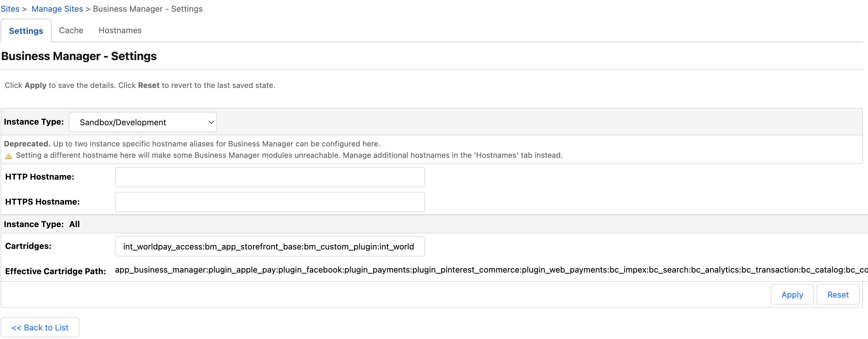This screenshot has width=868, height=339.
Task: Open the Manage Sites breadcrumb link
Action: pos(57,9)
